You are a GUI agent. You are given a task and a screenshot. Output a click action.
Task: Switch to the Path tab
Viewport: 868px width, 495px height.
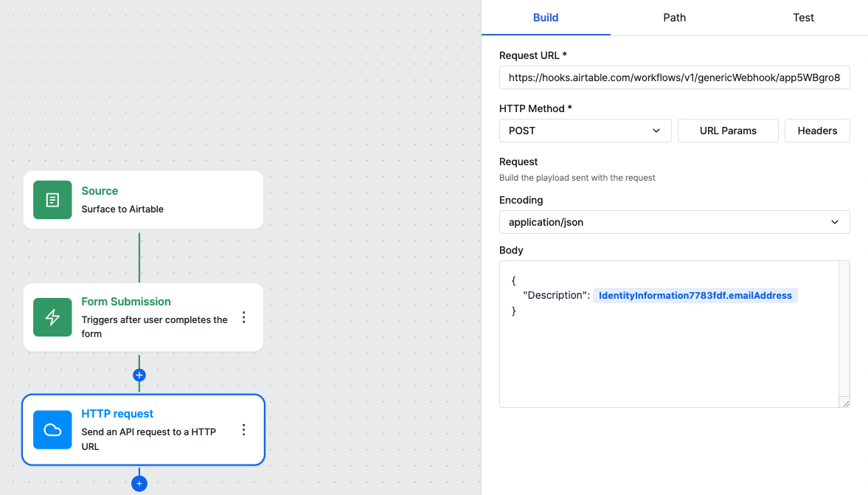pyautogui.click(x=674, y=18)
